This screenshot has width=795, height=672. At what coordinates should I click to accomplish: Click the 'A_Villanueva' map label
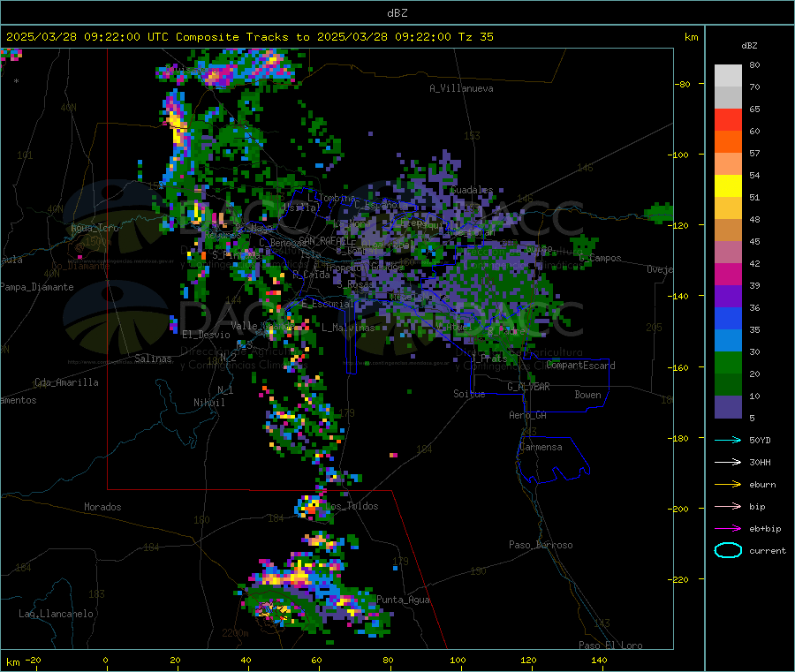pyautogui.click(x=461, y=88)
